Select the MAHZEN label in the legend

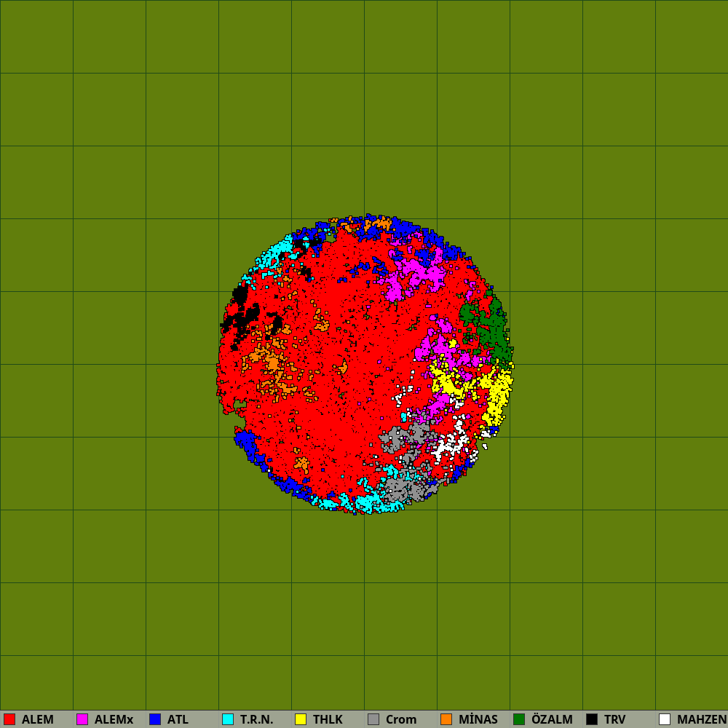point(702,720)
